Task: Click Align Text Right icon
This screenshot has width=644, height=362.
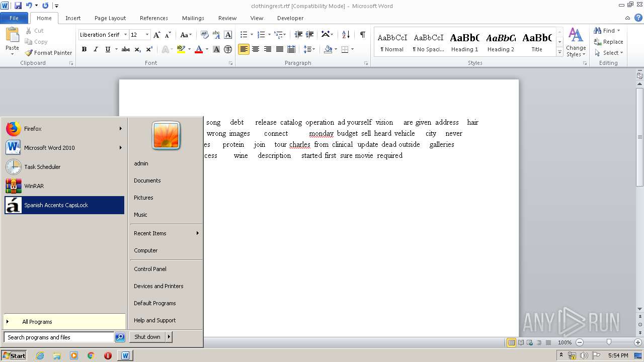Action: [x=268, y=49]
